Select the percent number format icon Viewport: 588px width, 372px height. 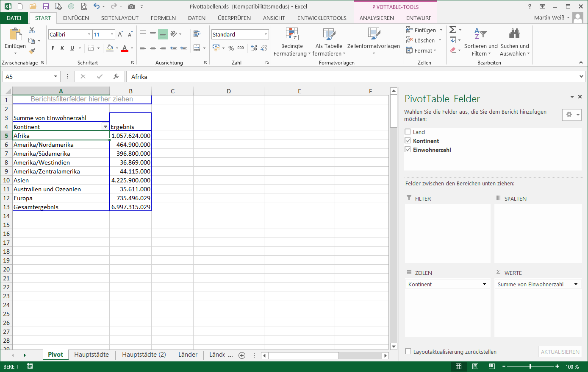coord(231,48)
